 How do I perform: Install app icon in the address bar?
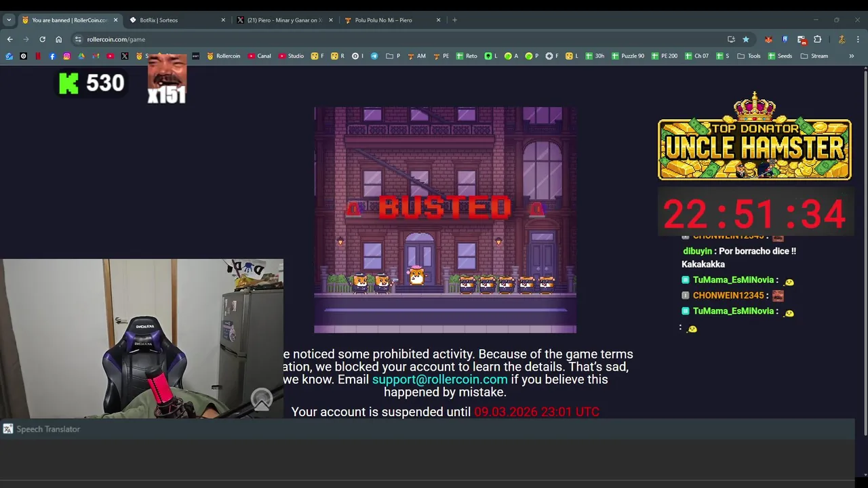(731, 39)
